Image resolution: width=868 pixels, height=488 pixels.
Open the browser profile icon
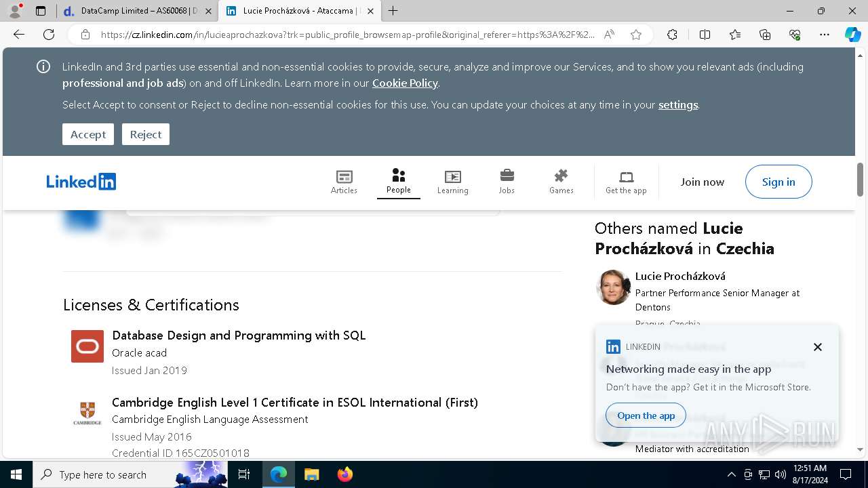(x=15, y=11)
